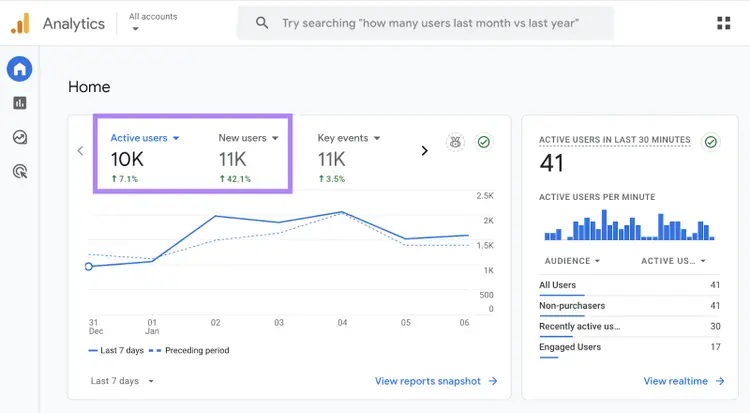Go to previous metrics with left chevron
The height and width of the screenshot is (413, 750).
[x=80, y=151]
